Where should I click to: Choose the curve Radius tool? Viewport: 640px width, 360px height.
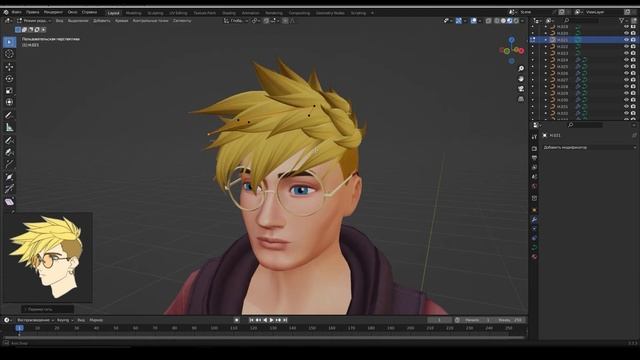[x=9, y=177]
